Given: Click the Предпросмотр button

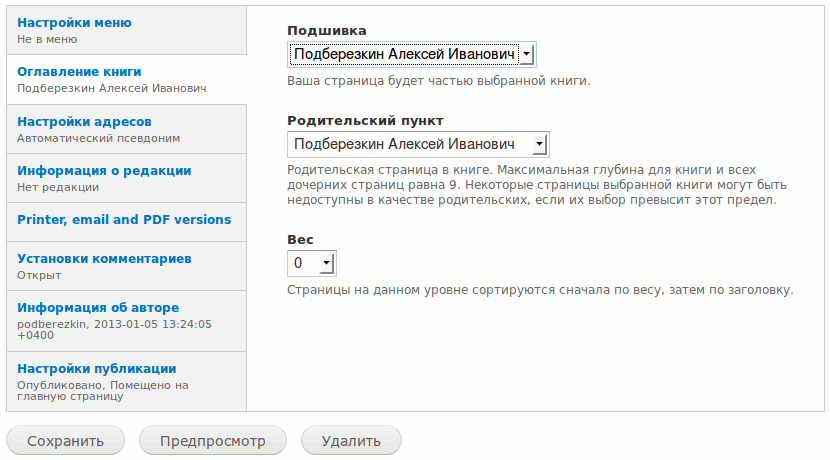Looking at the screenshot, I should tap(213, 440).
